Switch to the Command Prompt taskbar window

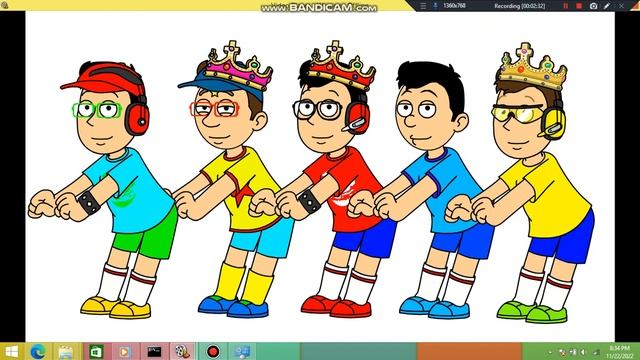click(154, 351)
